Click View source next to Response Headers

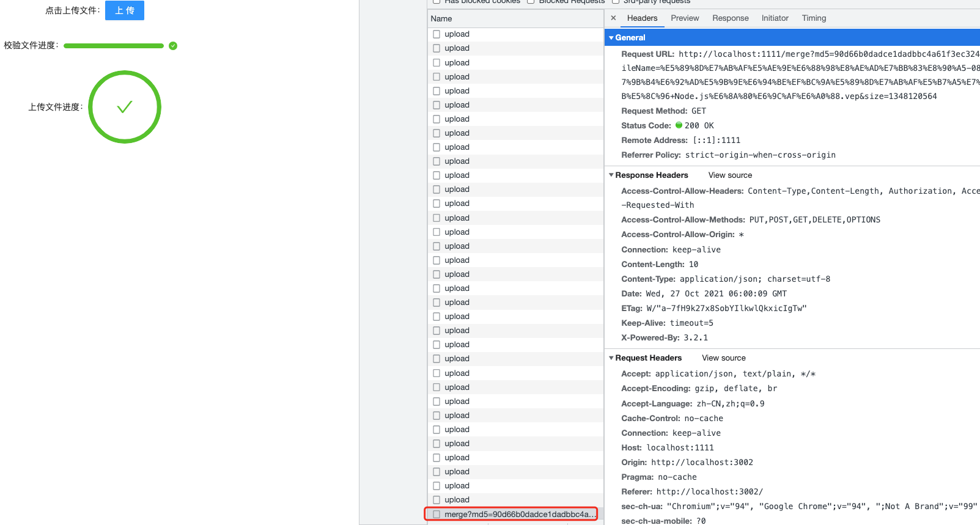(730, 175)
